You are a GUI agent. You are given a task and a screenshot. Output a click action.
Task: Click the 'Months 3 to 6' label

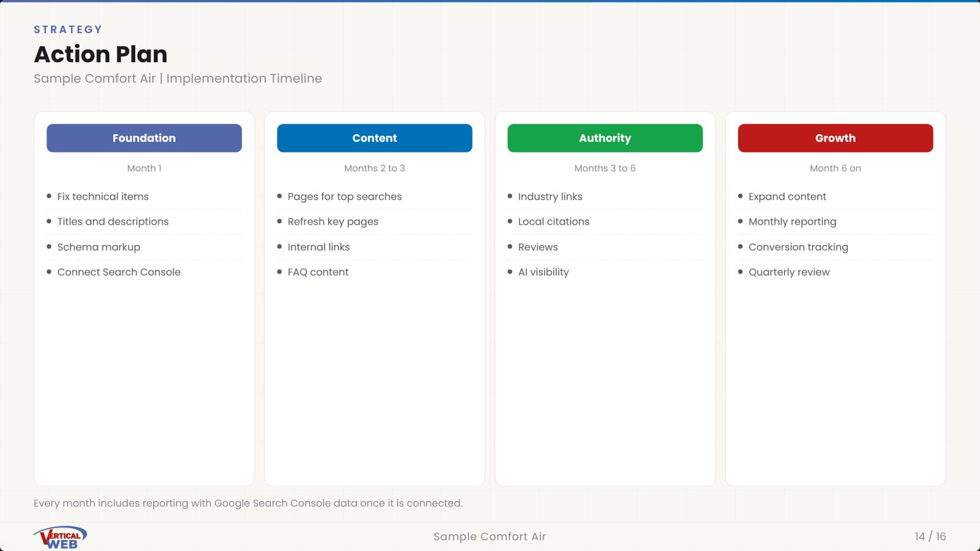pyautogui.click(x=605, y=168)
